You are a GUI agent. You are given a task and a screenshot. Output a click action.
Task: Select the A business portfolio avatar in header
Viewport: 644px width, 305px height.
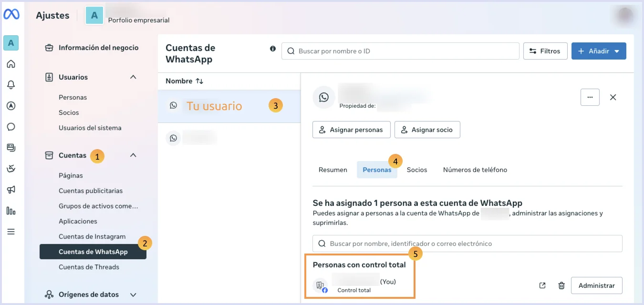(94, 15)
